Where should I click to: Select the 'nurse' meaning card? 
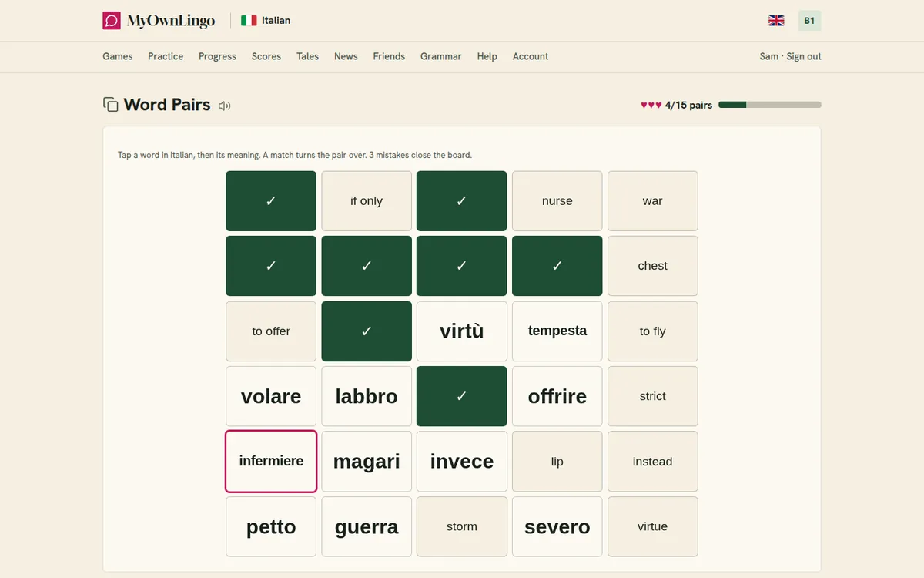coord(557,201)
